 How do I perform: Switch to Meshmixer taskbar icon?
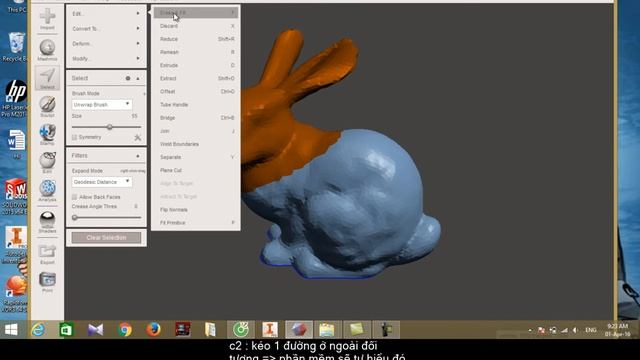299,329
